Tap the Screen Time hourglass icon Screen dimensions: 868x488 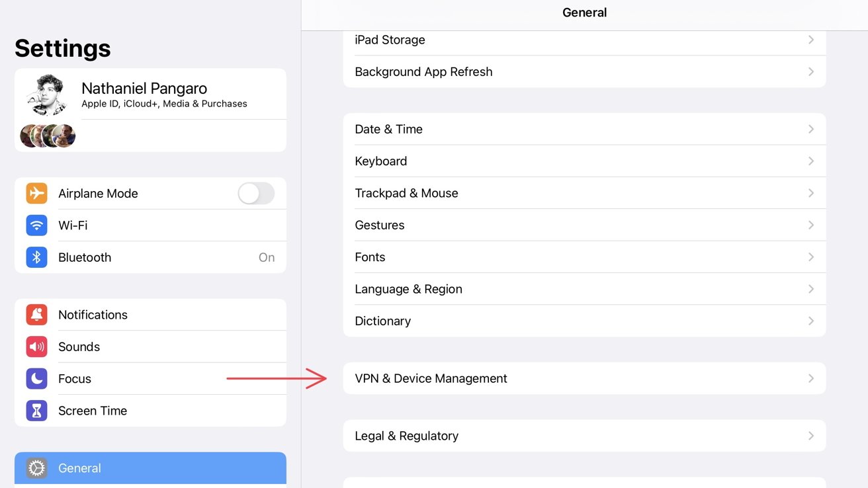pyautogui.click(x=36, y=411)
